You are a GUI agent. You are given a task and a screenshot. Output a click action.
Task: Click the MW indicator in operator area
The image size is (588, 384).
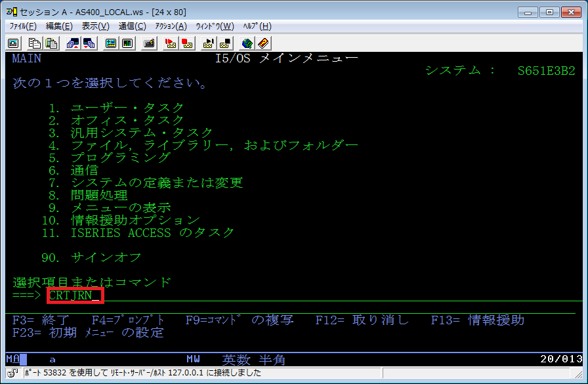coord(193,359)
